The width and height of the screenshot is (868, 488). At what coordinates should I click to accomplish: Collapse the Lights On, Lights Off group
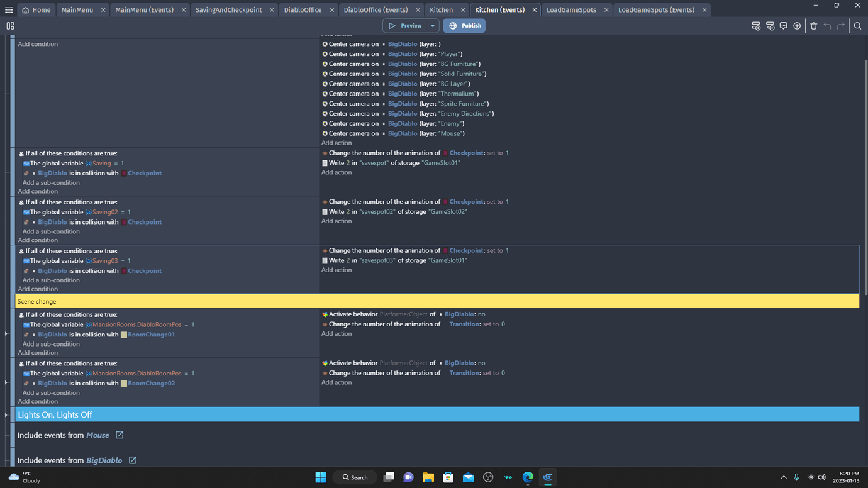(x=6, y=414)
